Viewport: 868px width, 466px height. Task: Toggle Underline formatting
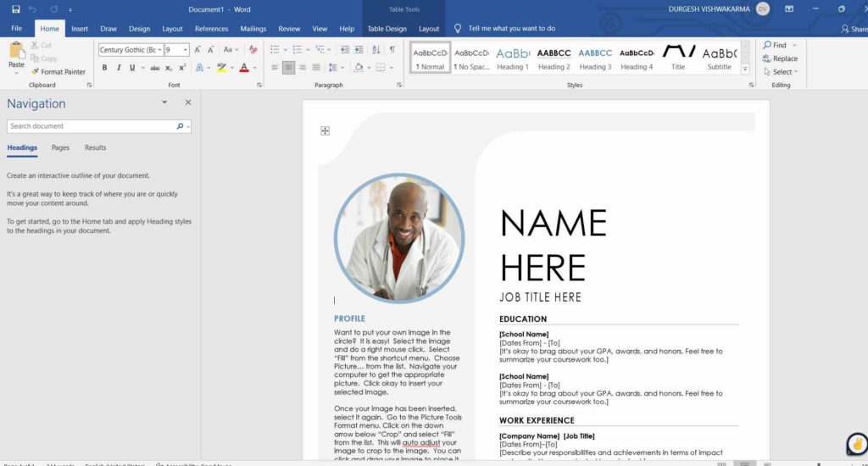click(x=132, y=68)
